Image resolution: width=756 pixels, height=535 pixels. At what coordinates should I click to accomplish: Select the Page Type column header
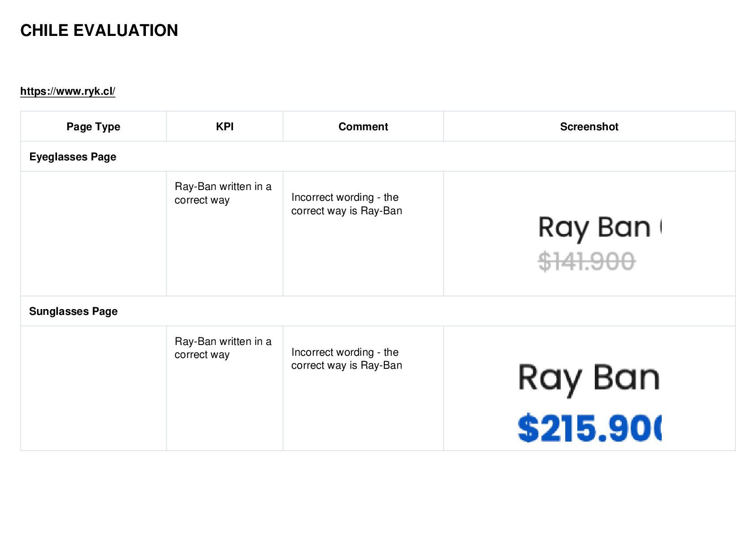click(x=93, y=127)
